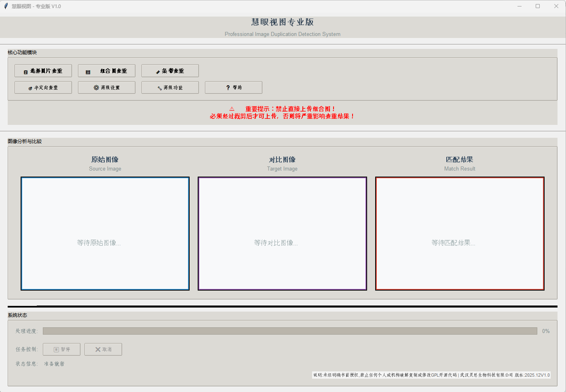
Task: Select 半定向查重 semi-directed check
Action: tap(43, 88)
